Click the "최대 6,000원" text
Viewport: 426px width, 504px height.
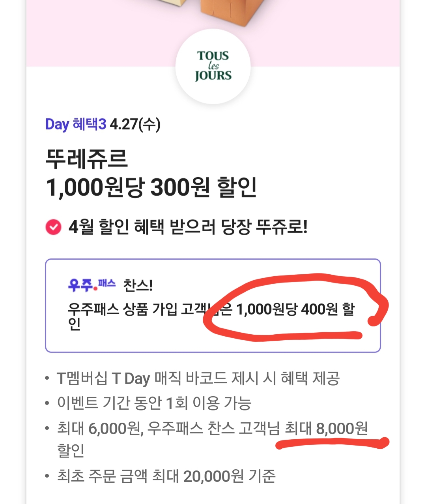(x=99, y=428)
